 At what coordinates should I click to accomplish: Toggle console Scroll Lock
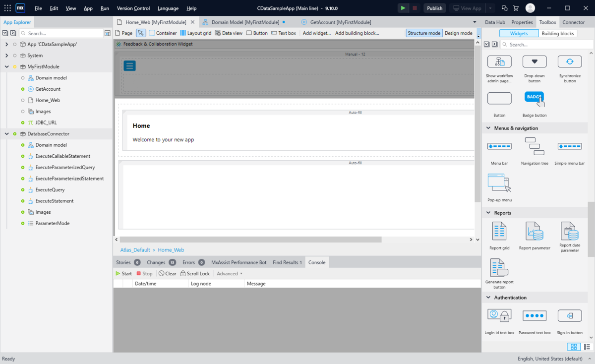click(x=195, y=273)
